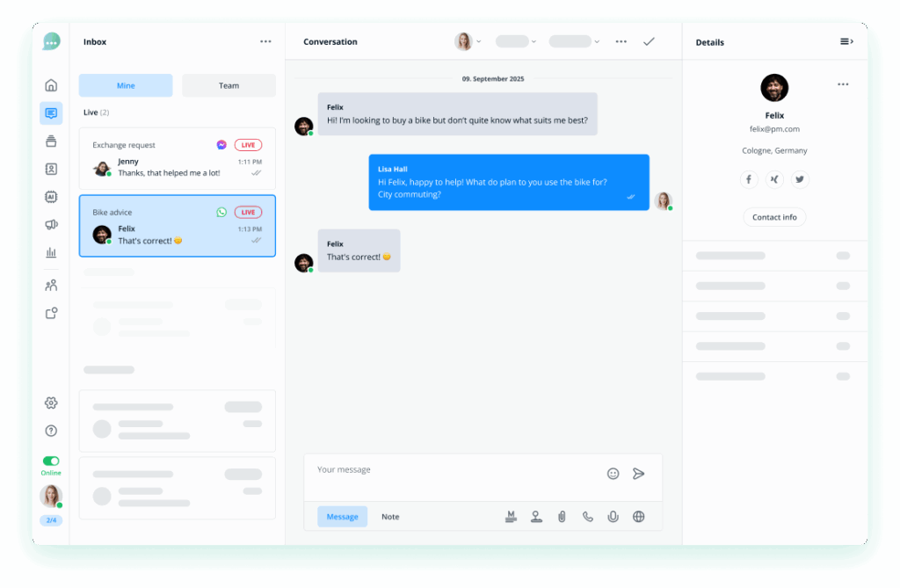The width and height of the screenshot is (900, 588).
Task: Switch to the Team inbox tab
Action: pyautogui.click(x=229, y=85)
